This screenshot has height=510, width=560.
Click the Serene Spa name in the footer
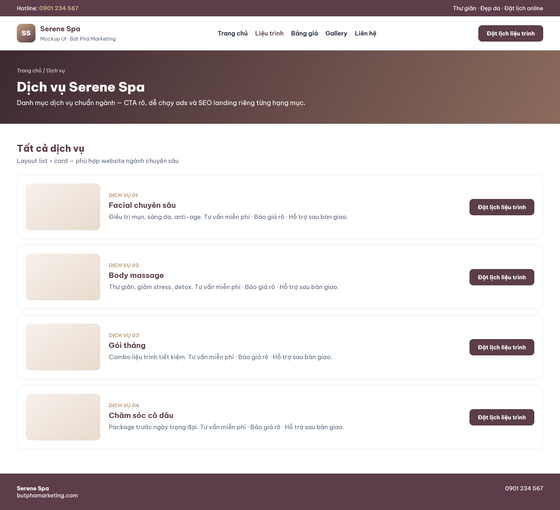pos(33,488)
